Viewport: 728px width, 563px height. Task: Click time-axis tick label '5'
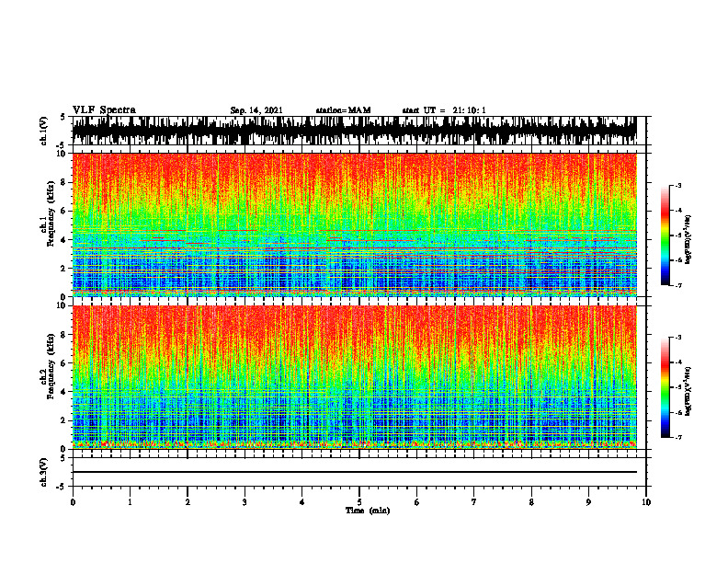[359, 502]
